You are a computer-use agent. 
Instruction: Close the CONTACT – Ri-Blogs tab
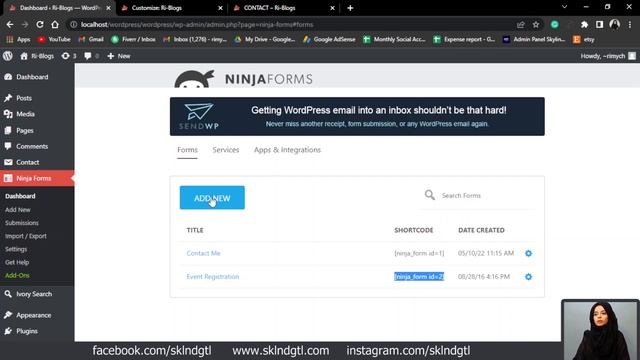pyautogui.click(x=332, y=8)
